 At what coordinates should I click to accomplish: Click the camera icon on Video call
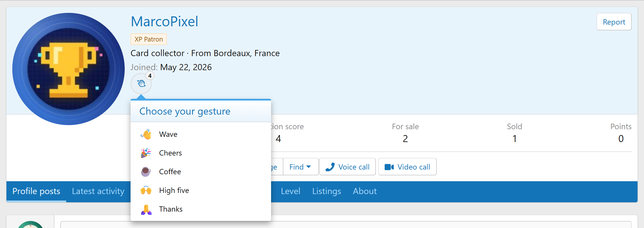[389, 167]
